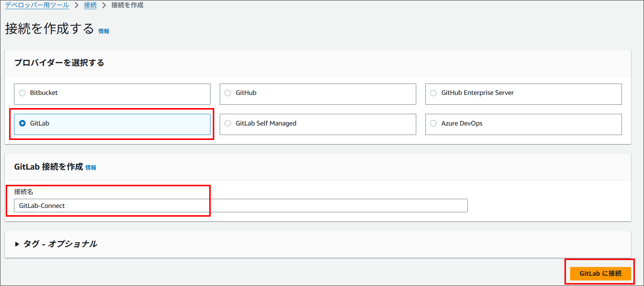Select the GitLab provider radio button

click(x=22, y=123)
